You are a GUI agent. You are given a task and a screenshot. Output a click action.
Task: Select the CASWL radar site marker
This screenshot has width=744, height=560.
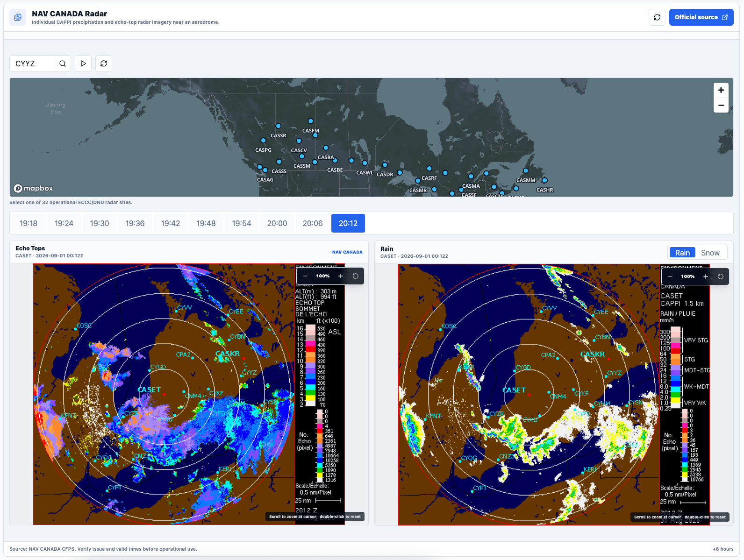point(365,163)
